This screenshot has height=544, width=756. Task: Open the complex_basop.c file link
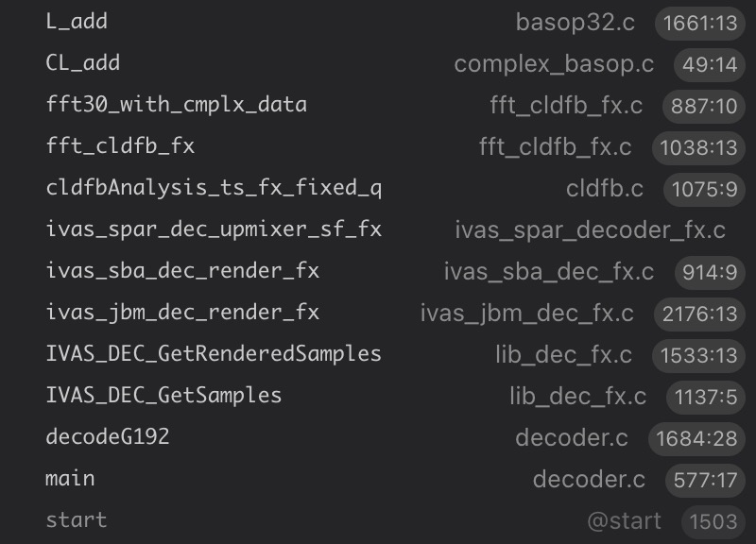coord(554,64)
